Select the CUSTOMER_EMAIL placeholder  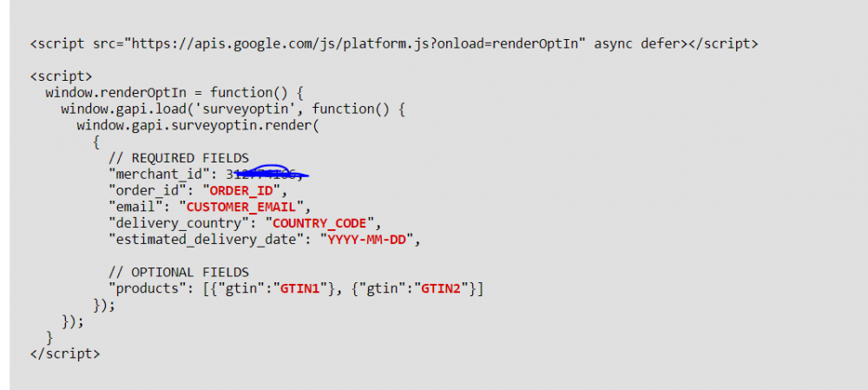coord(242,208)
